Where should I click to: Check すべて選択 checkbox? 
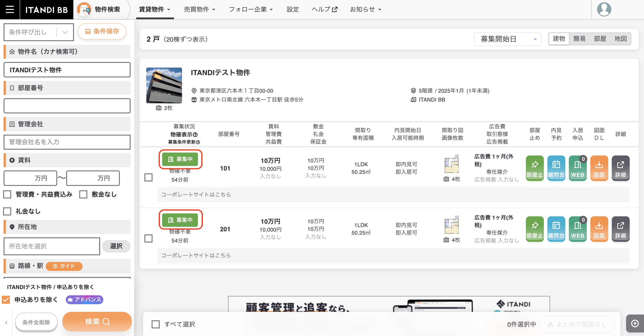point(155,324)
